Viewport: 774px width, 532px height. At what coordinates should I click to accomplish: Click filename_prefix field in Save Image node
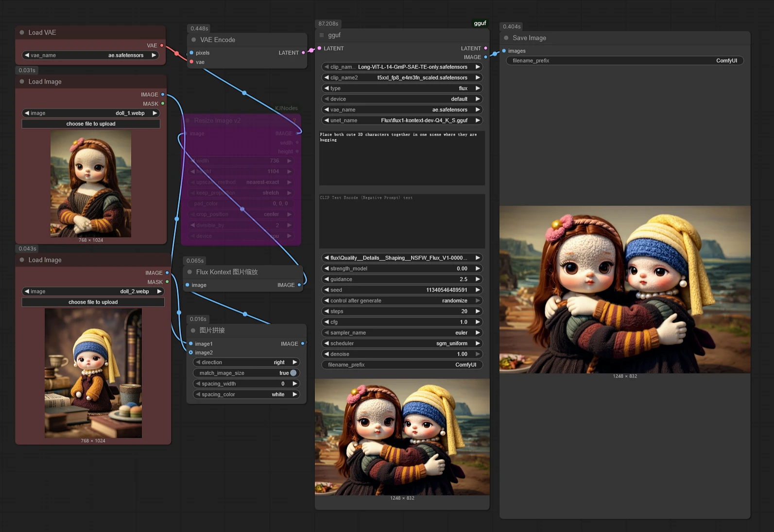click(x=625, y=61)
